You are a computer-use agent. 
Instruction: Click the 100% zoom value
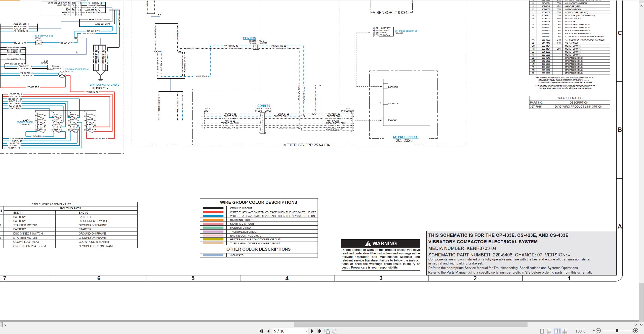[580, 331]
